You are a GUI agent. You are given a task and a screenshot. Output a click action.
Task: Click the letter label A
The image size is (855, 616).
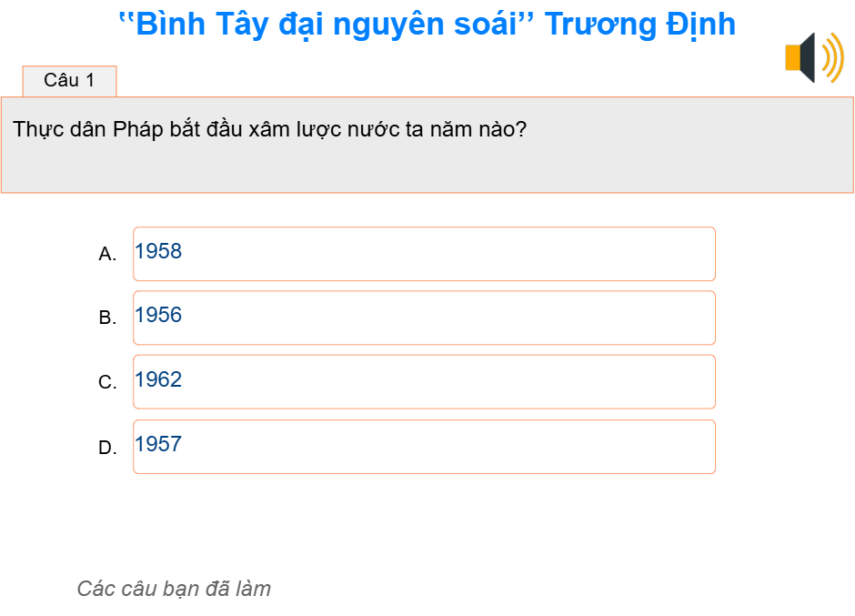point(108,256)
